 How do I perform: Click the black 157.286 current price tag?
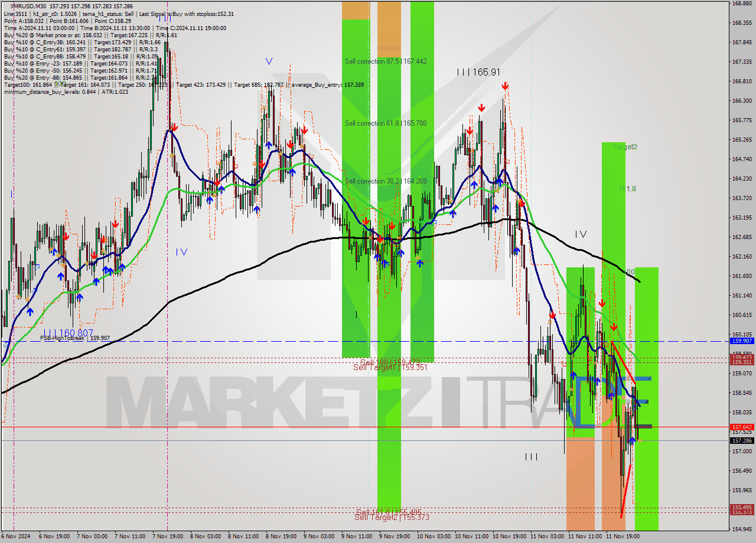click(x=742, y=440)
